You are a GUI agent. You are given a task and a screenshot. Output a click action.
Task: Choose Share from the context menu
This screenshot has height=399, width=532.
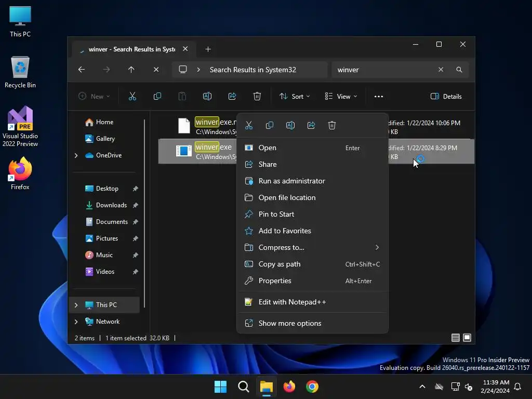(312, 164)
